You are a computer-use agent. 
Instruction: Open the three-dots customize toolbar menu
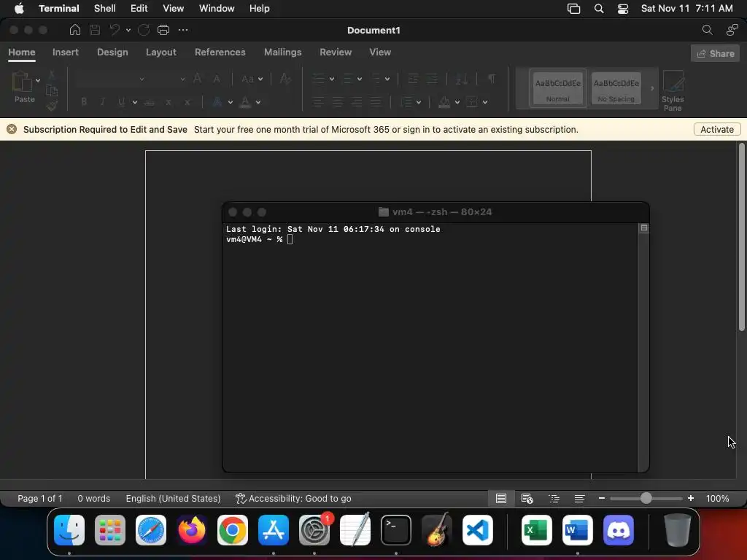pyautogui.click(x=183, y=30)
